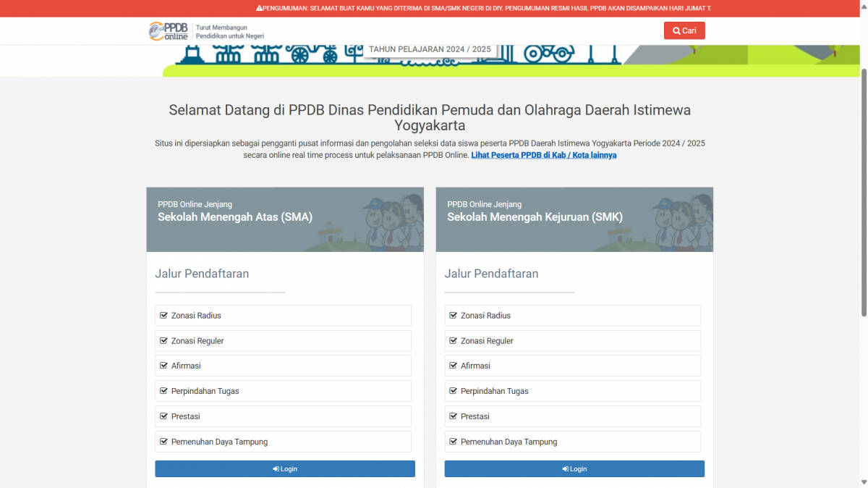868x488 pixels.
Task: Select Pemenuhan Daya Tampung under SMK
Action: [x=572, y=442]
